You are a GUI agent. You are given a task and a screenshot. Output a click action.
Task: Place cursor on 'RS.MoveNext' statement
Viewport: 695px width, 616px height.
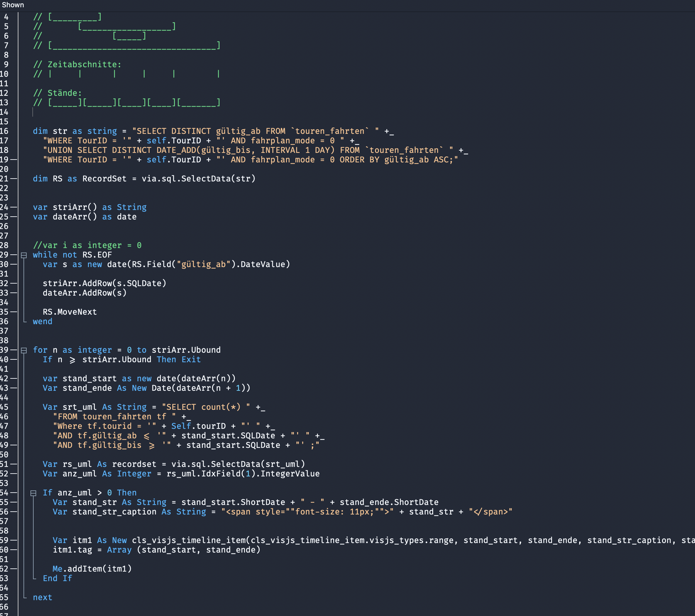(70, 312)
